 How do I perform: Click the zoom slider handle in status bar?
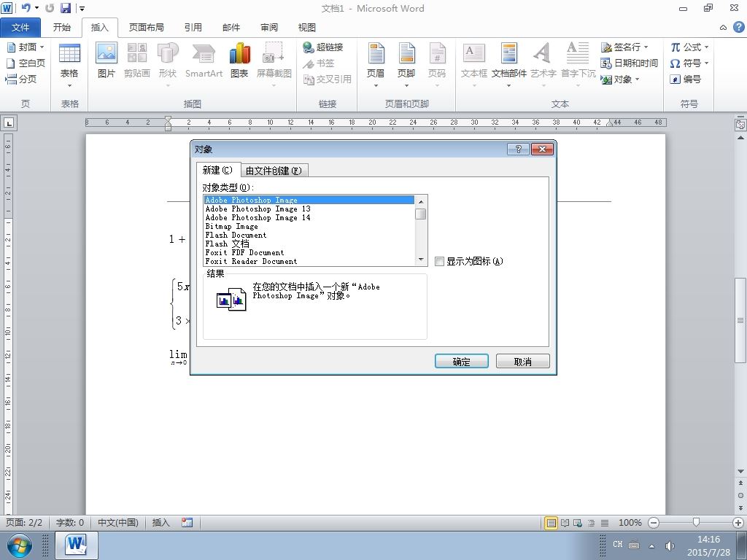click(696, 522)
